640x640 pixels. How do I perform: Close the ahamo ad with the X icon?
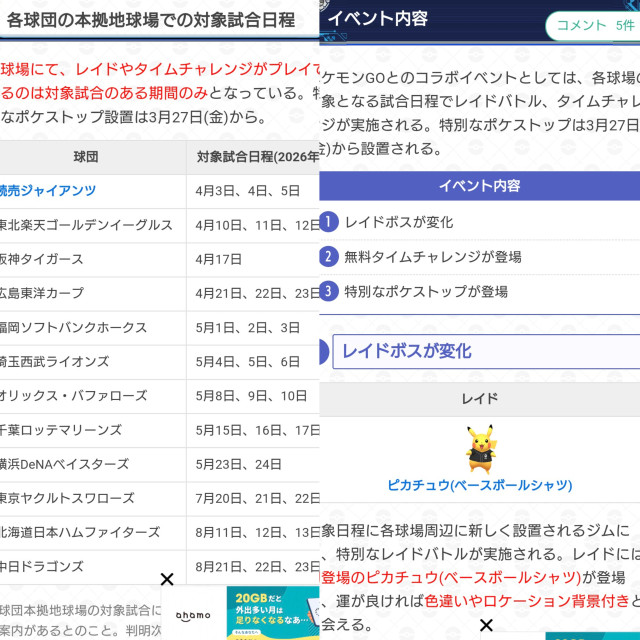(x=167, y=579)
